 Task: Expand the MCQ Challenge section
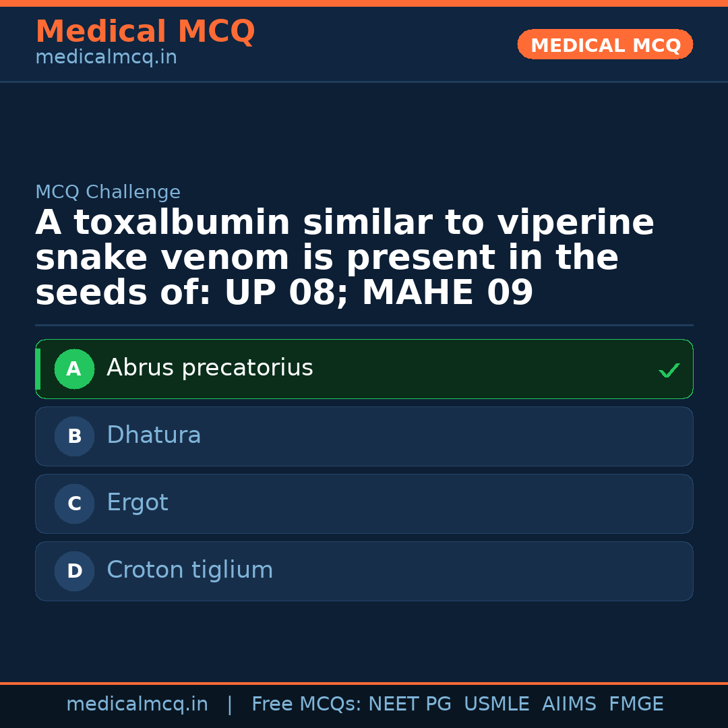click(108, 192)
